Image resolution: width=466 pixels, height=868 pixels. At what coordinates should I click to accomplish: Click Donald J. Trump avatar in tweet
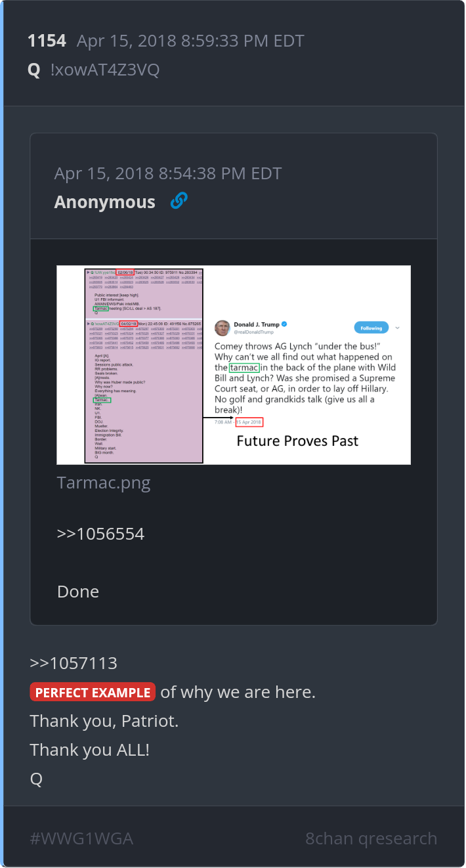click(222, 328)
